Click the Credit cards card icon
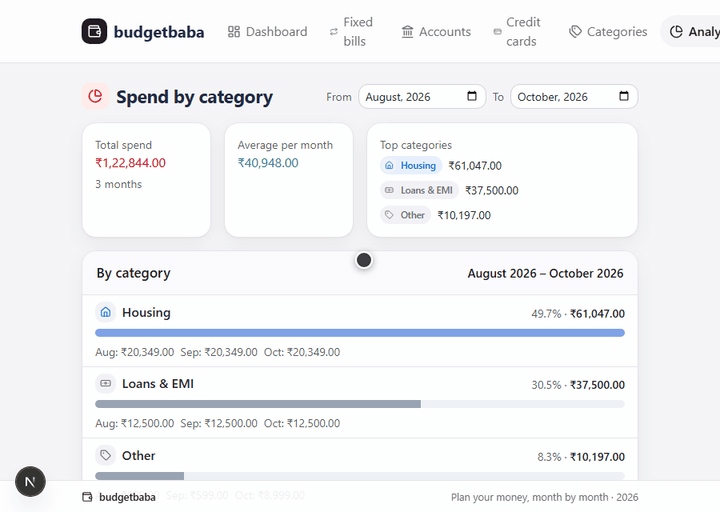Image resolution: width=720 pixels, height=512 pixels. [497, 32]
